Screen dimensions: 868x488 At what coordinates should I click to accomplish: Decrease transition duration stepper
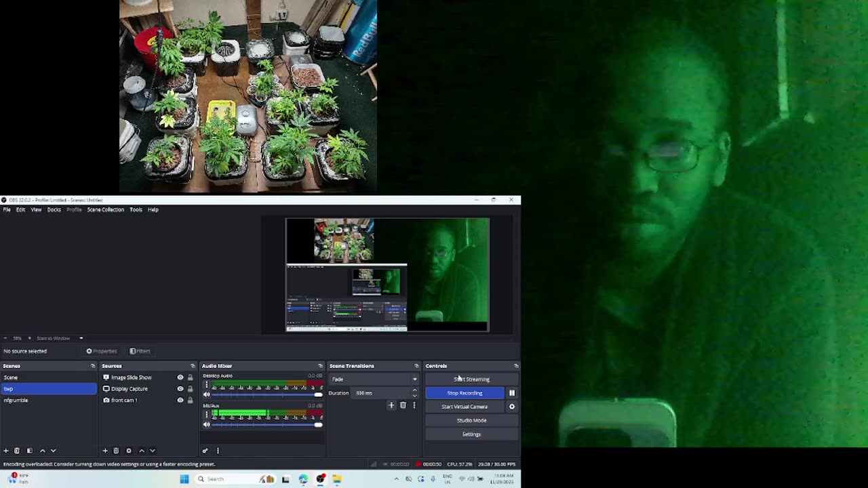tap(414, 396)
